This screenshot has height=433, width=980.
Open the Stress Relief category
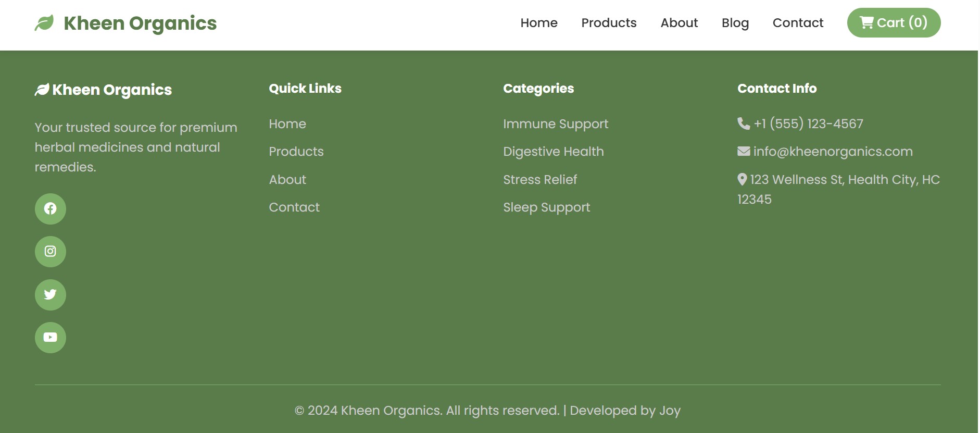540,180
